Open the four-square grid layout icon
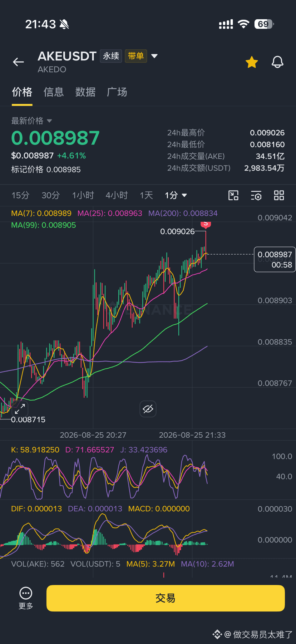This screenshot has height=644, width=296. coord(279,195)
